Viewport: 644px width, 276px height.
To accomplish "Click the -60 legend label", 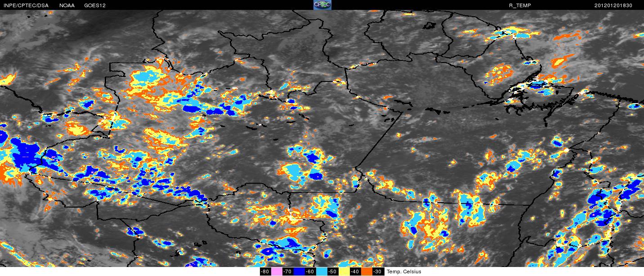I will (310, 271).
